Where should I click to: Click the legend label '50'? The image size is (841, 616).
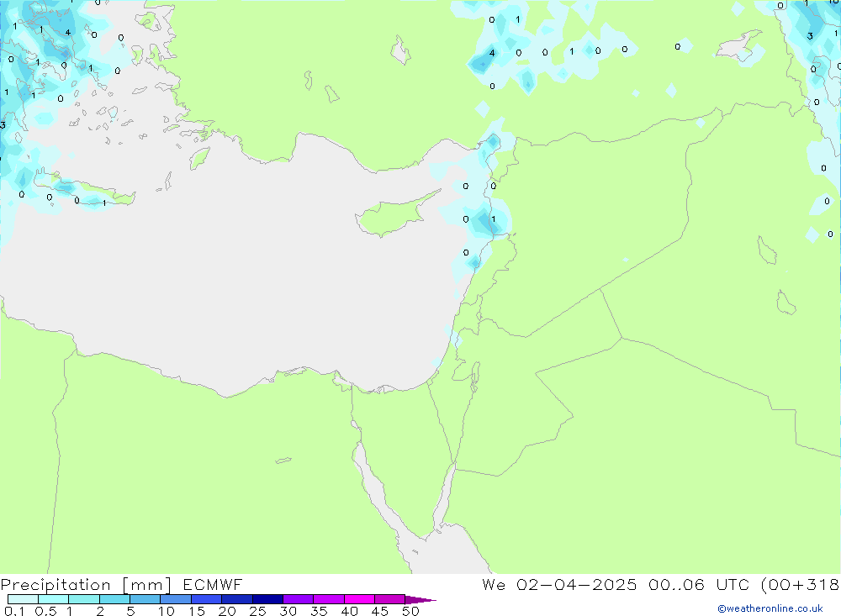[410, 611]
